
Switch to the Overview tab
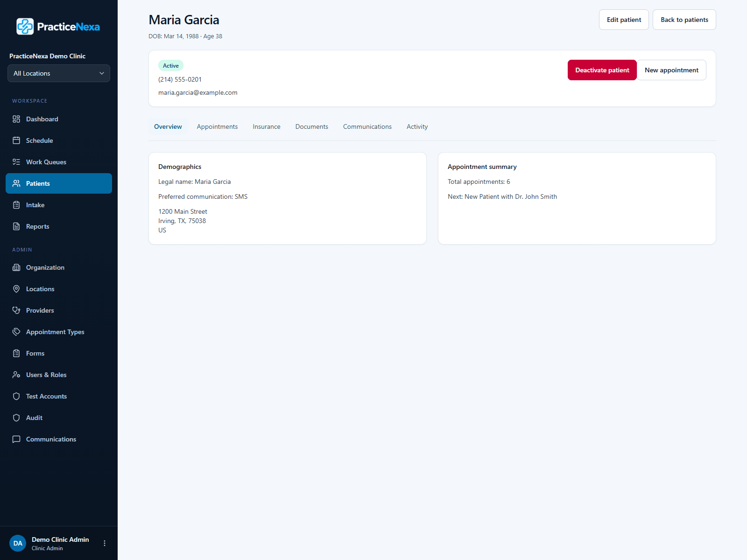click(x=168, y=126)
